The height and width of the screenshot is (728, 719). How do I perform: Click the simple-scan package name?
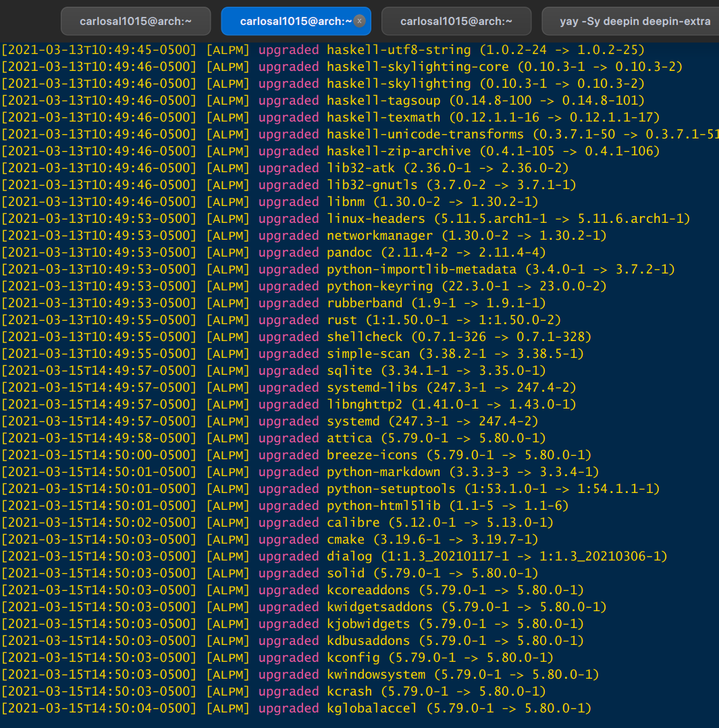[369, 354]
